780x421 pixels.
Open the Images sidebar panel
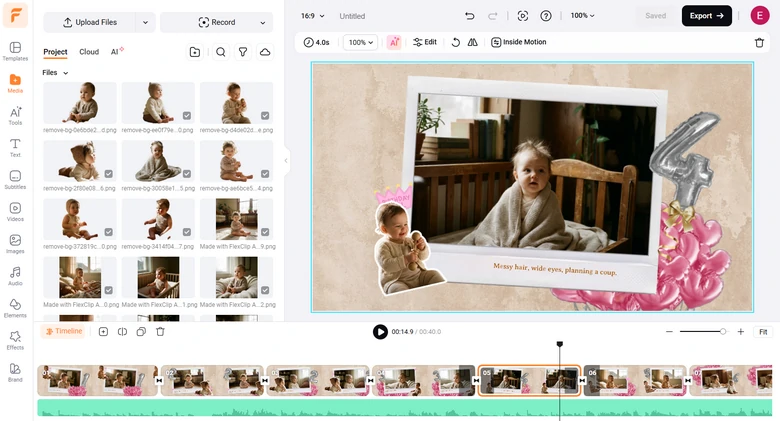point(15,244)
